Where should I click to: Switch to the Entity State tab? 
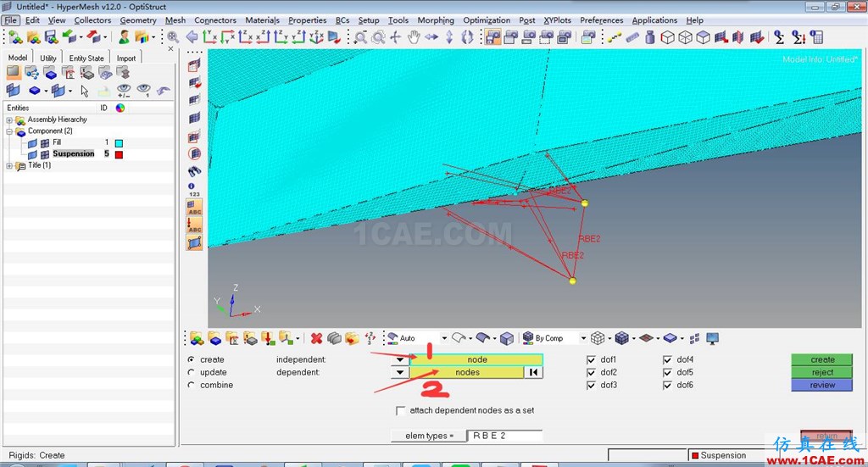[86, 58]
